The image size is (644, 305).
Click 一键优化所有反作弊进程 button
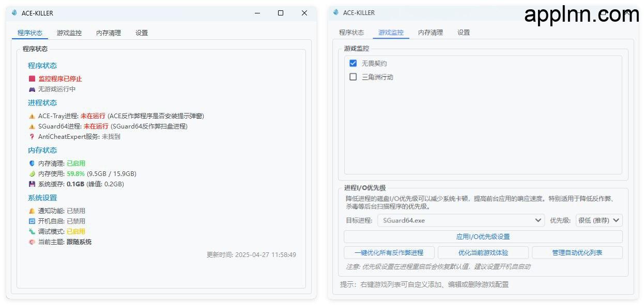click(x=389, y=253)
